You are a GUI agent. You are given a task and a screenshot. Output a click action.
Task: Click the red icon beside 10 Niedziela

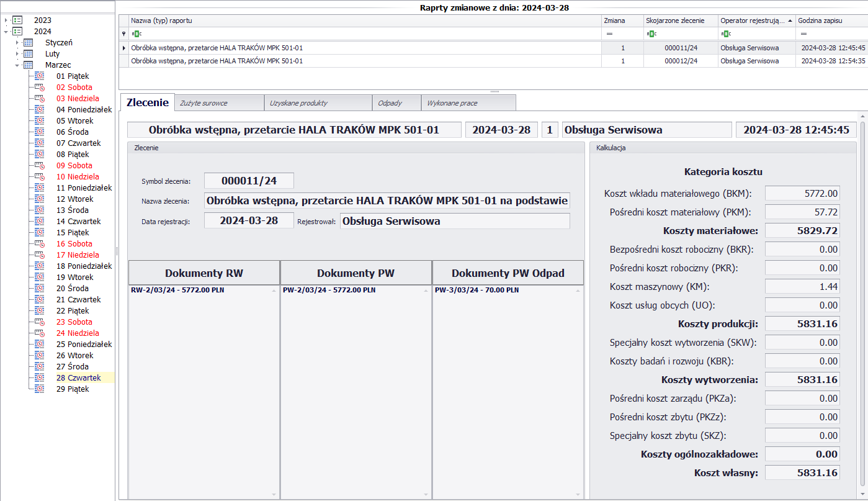click(x=40, y=177)
